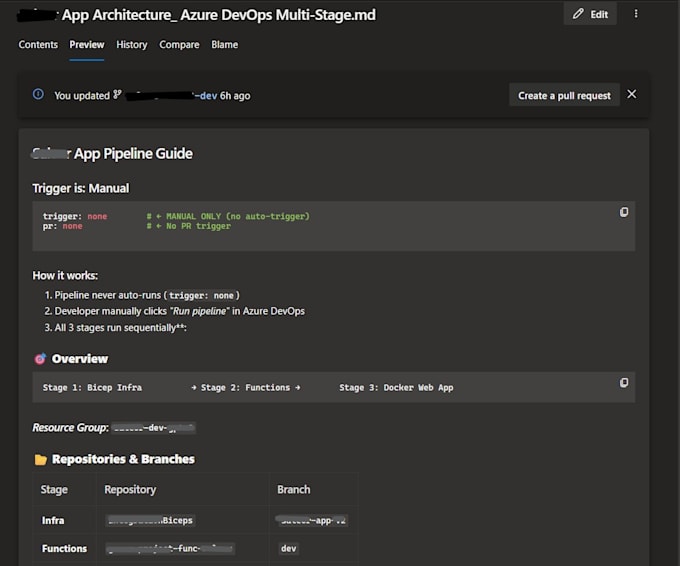Dismiss the branch update notification banner
The width and height of the screenshot is (680, 566).
tap(632, 94)
